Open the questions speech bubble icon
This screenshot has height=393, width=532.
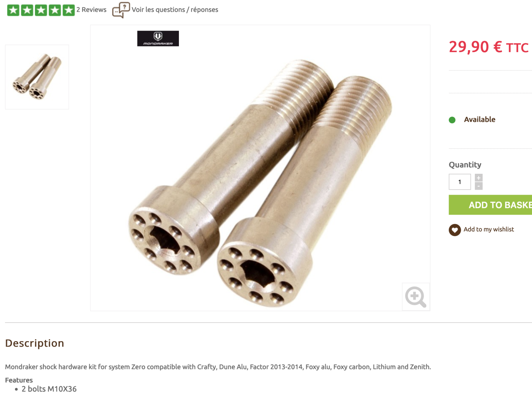(x=121, y=10)
